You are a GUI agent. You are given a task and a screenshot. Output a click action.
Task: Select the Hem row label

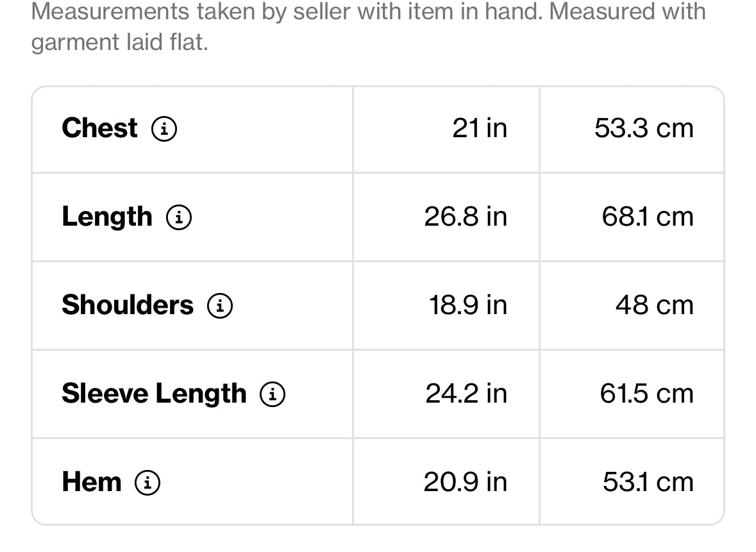(x=92, y=482)
